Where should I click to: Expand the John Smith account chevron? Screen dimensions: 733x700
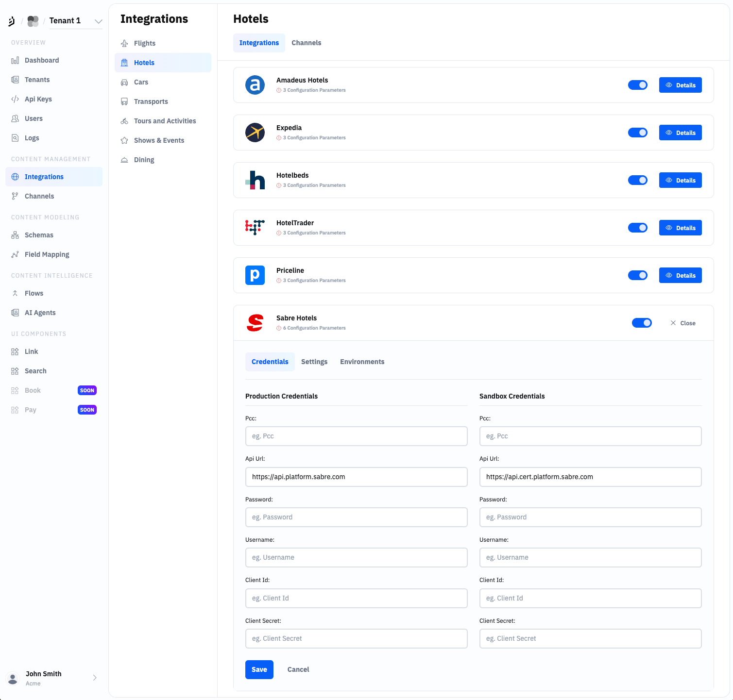tap(95, 678)
